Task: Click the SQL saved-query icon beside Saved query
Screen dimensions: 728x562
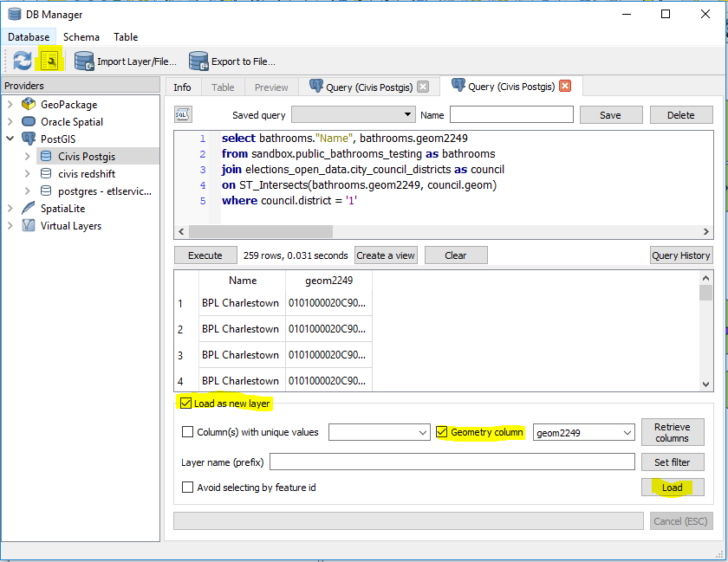Action: [x=182, y=113]
